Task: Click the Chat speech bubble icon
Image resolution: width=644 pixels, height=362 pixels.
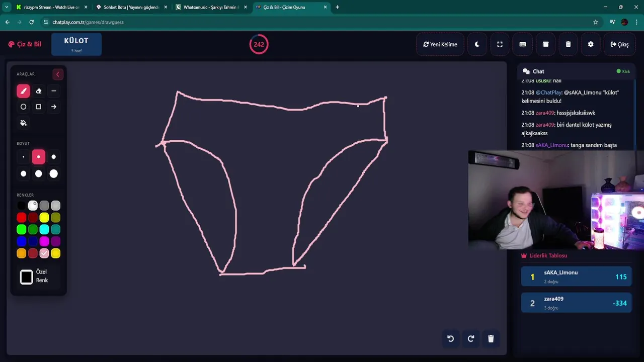Action: [x=526, y=71]
